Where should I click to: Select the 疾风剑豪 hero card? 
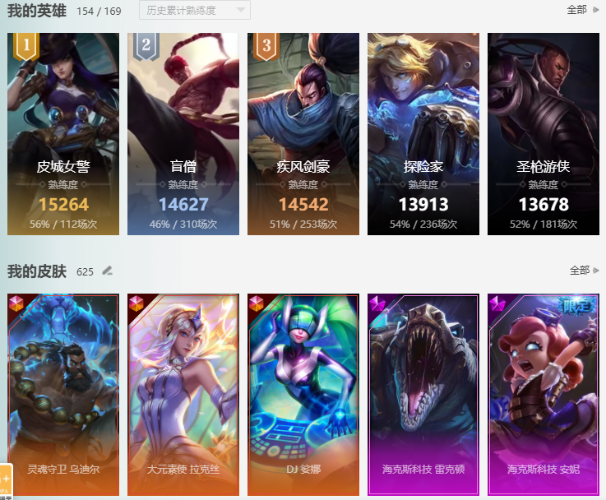(x=303, y=134)
